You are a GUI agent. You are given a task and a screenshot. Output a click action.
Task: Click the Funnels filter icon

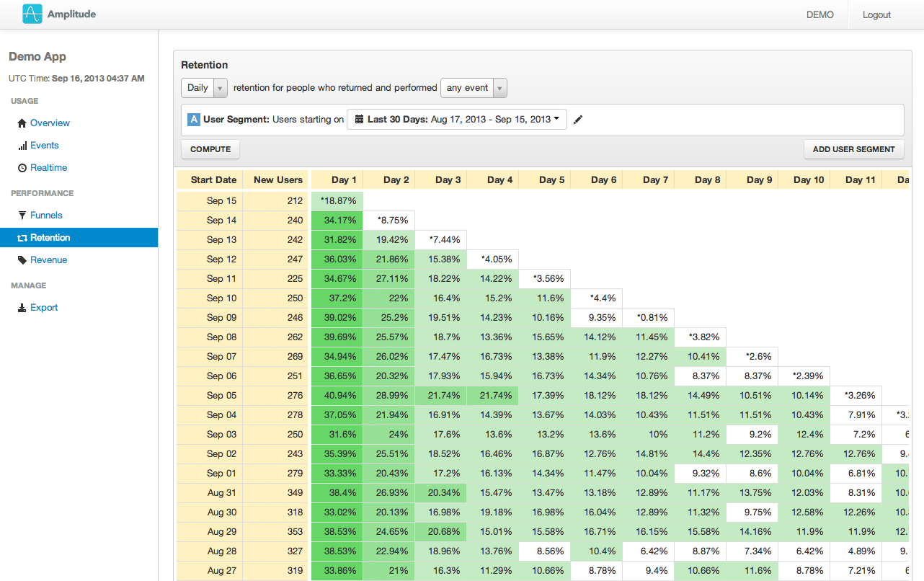22,216
